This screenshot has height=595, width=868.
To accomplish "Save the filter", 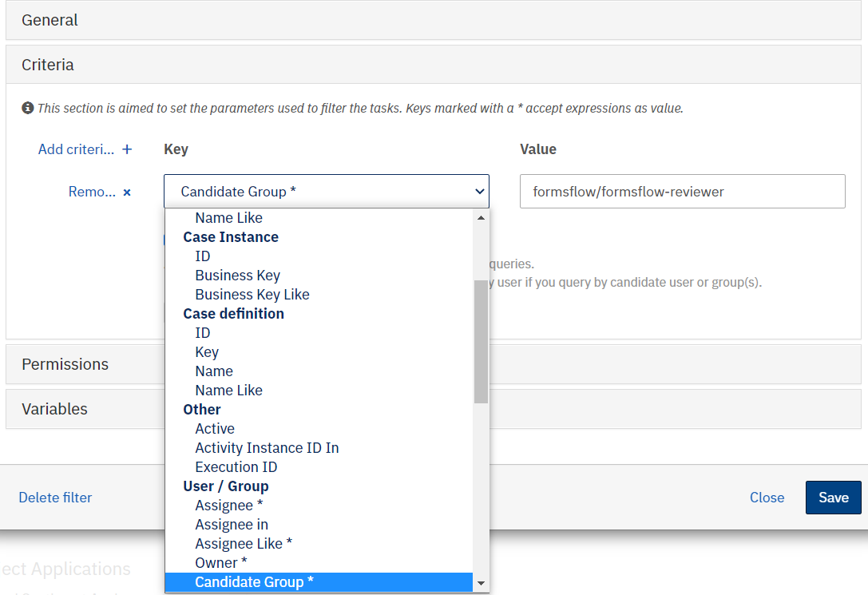I will pos(833,498).
